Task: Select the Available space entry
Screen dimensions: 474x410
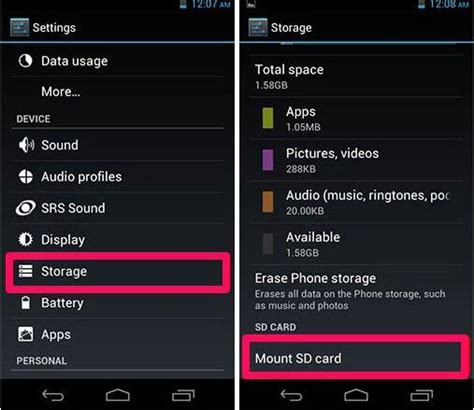Action: tap(356, 244)
